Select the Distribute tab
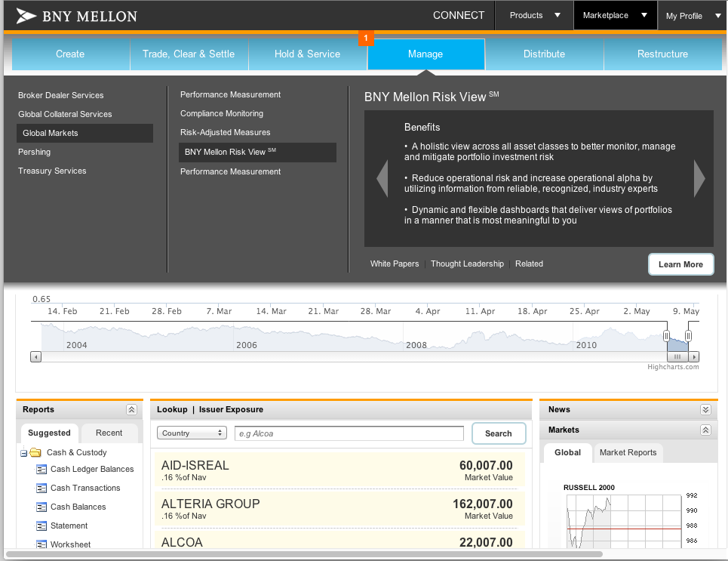 pos(544,54)
